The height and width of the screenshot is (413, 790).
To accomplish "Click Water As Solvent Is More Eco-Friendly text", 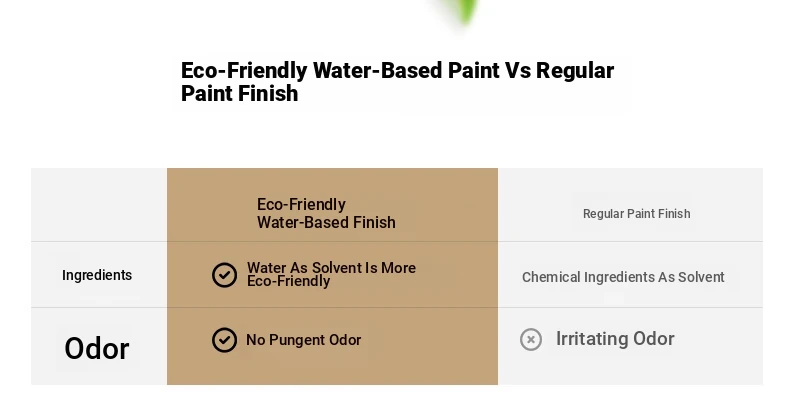I will click(331, 274).
